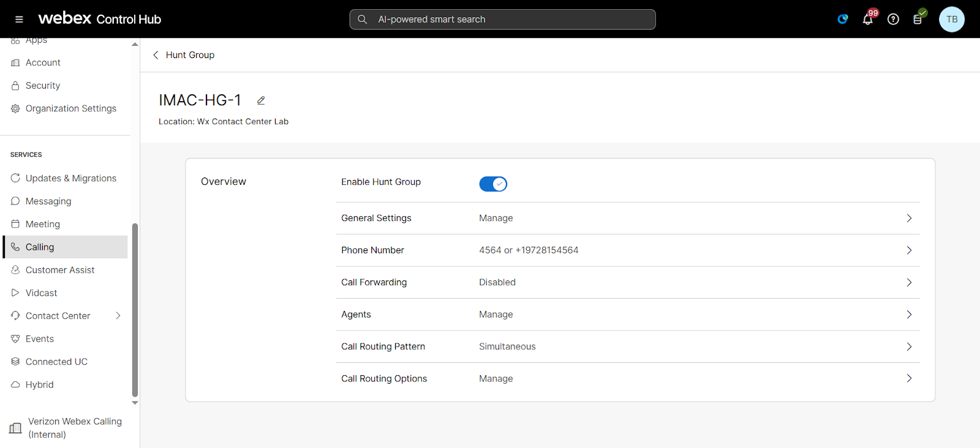The height and width of the screenshot is (448, 980).
Task: Click the Events icon in sidebar
Action: (x=15, y=339)
